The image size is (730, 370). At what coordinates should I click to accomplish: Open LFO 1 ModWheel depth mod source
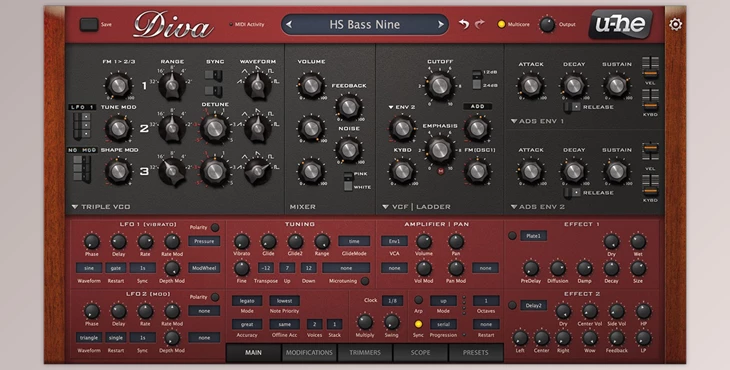(x=204, y=268)
